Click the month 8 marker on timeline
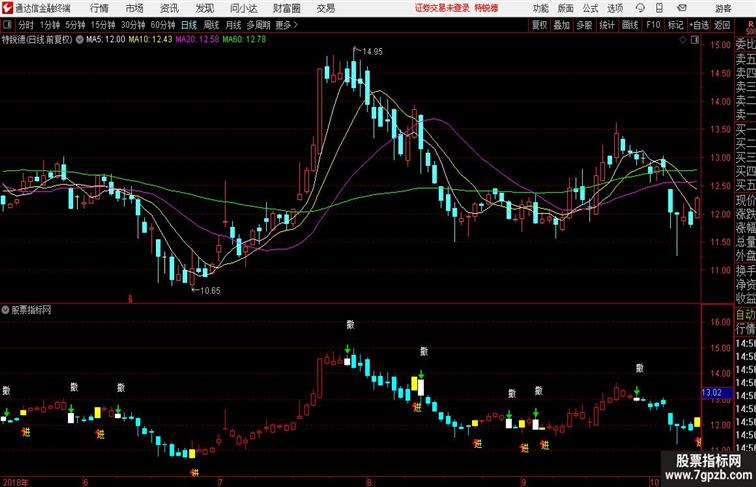The width and height of the screenshot is (756, 487). [369, 482]
